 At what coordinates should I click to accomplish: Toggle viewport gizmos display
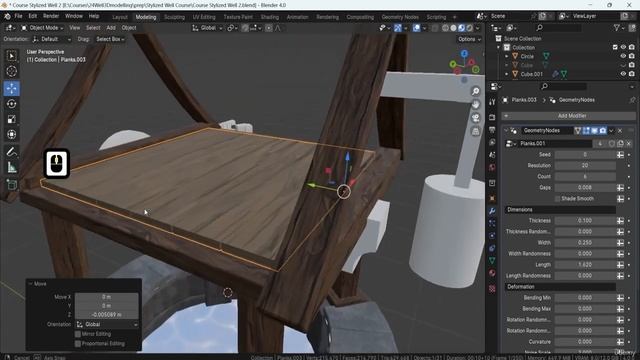(398, 28)
